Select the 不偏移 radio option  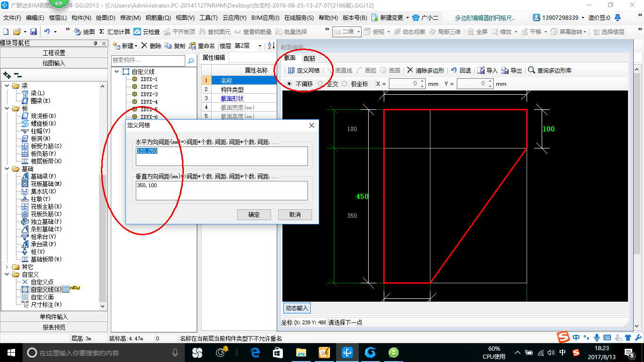click(x=289, y=83)
